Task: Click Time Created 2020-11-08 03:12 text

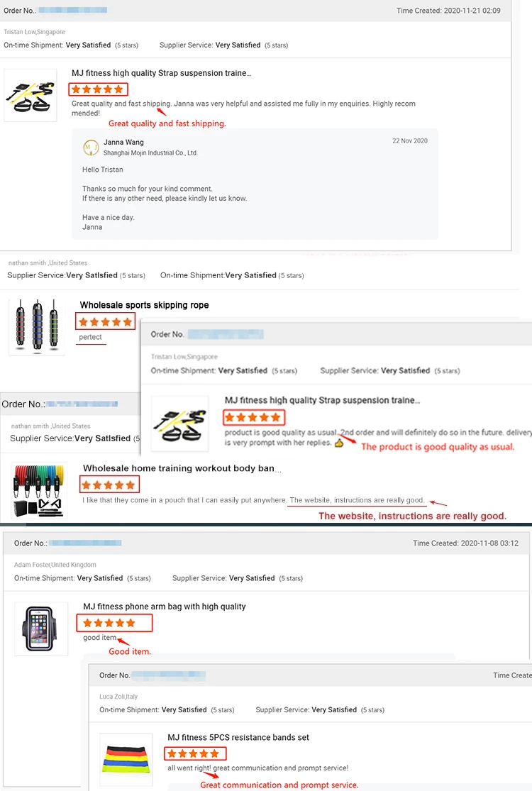Action: coord(465,543)
